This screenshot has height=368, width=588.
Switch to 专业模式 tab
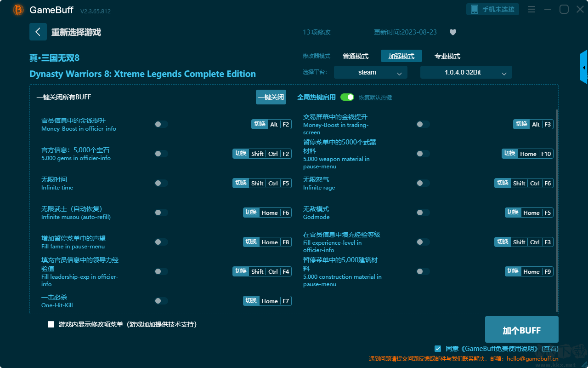point(447,56)
